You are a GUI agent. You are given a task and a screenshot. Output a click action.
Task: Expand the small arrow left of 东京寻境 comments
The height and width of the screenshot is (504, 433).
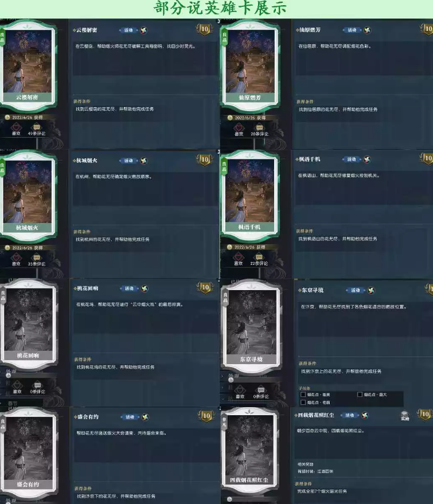pos(222,388)
